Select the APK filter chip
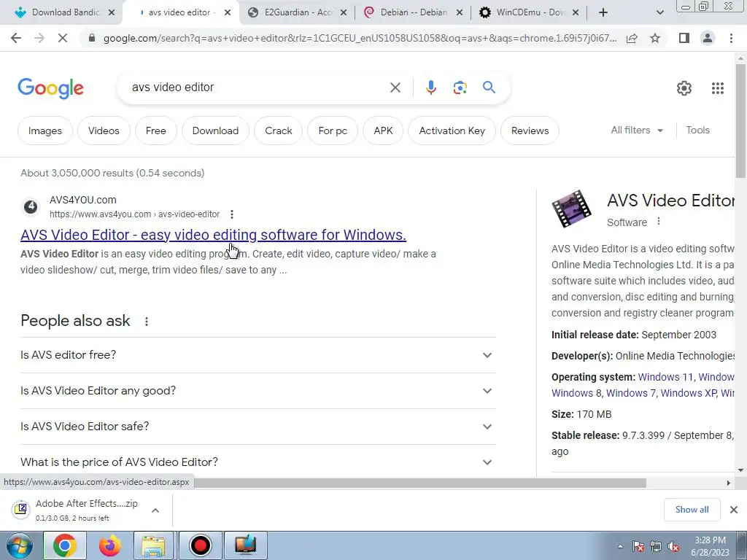Screen dimensions: 747x560 tap(383, 131)
